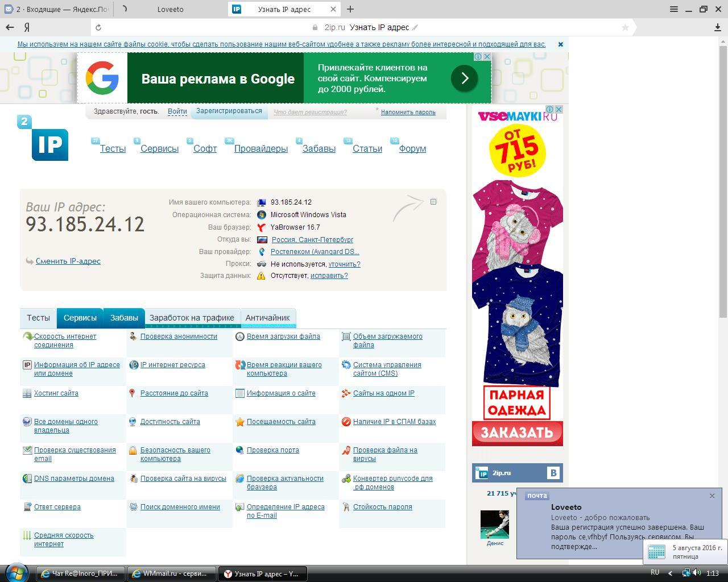The height and width of the screenshot is (582, 728).
Task: Click the star icon for site traffic
Action: (240, 422)
